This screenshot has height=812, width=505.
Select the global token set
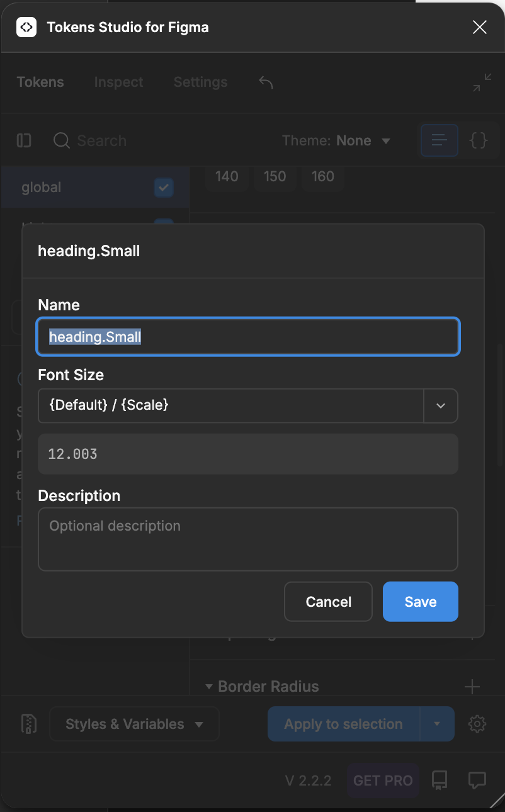click(95, 187)
